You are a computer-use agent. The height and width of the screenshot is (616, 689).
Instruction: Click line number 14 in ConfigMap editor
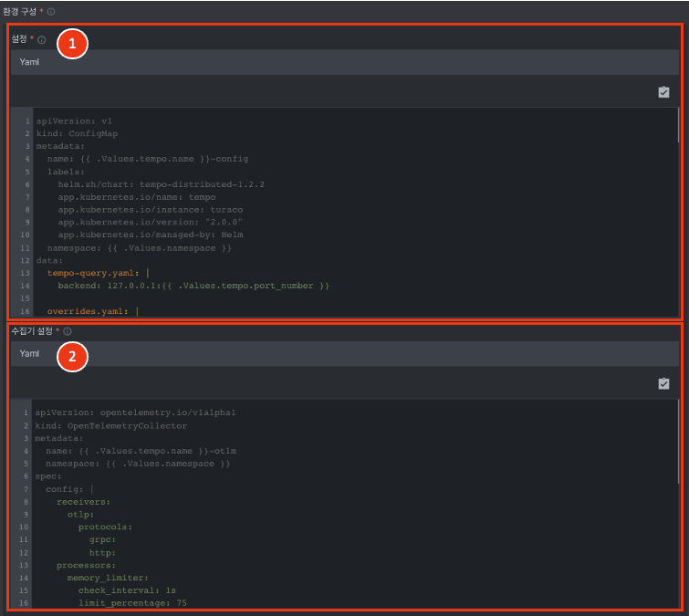coord(25,286)
